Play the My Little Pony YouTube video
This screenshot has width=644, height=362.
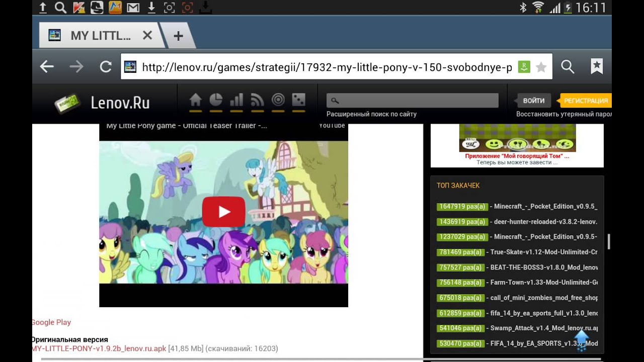click(224, 212)
